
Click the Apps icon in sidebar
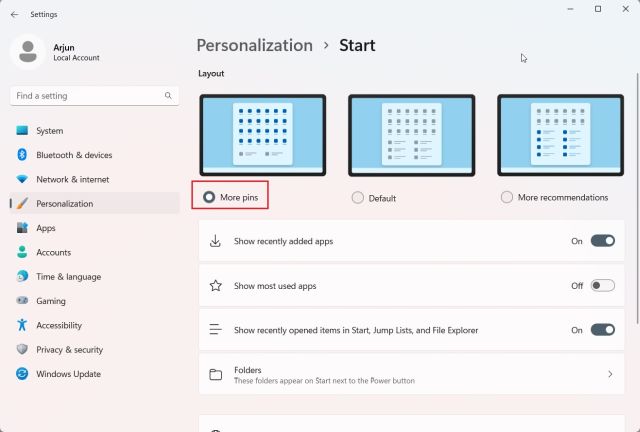pos(22,227)
